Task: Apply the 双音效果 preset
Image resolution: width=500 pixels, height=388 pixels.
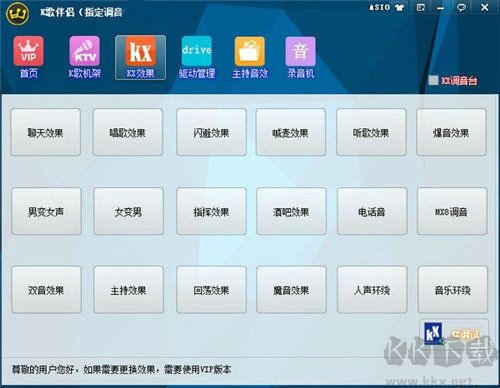Action: [x=46, y=290]
